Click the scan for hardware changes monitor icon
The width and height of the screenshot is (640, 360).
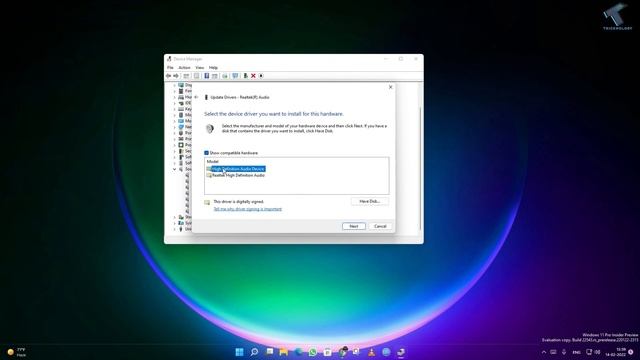pyautogui.click(x=235, y=76)
